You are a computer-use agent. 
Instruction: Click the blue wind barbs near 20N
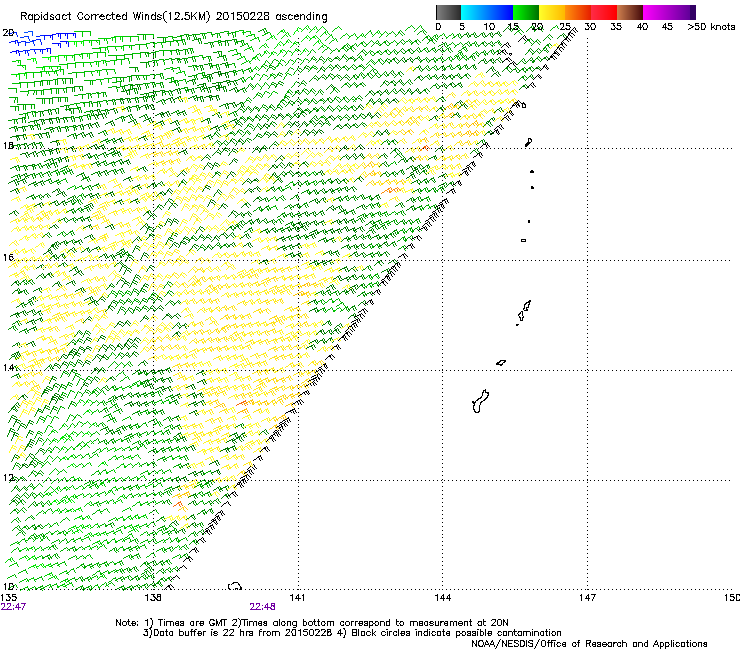(42, 42)
